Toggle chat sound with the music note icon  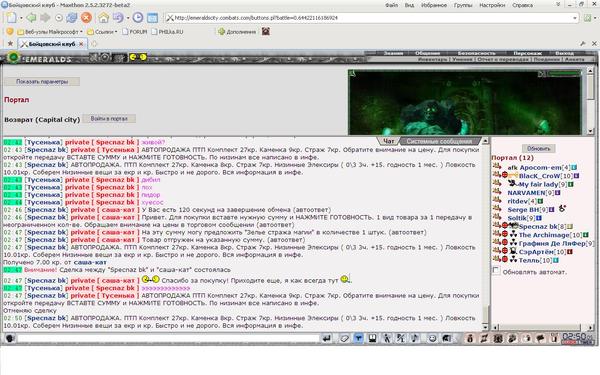[x=414, y=338]
